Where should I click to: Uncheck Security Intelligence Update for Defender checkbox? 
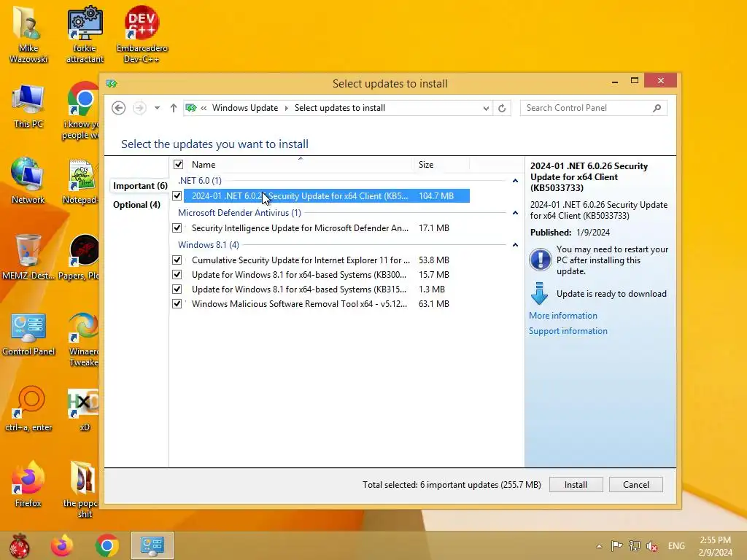click(x=177, y=228)
